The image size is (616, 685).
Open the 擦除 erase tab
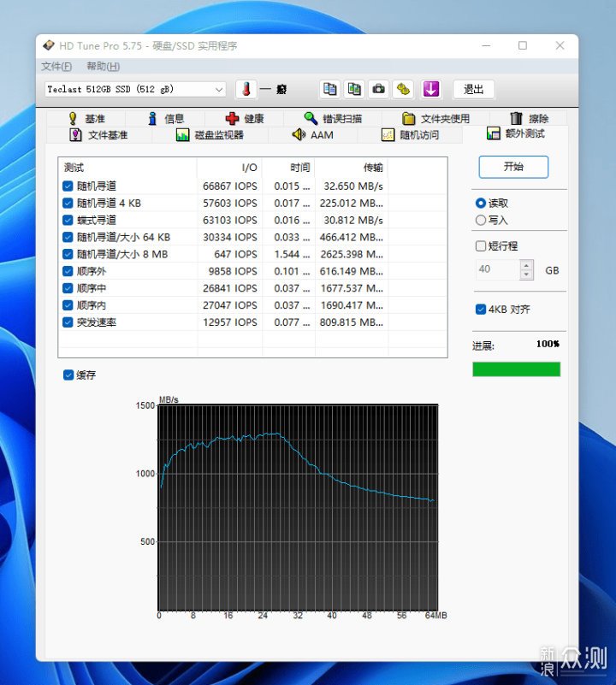529,118
